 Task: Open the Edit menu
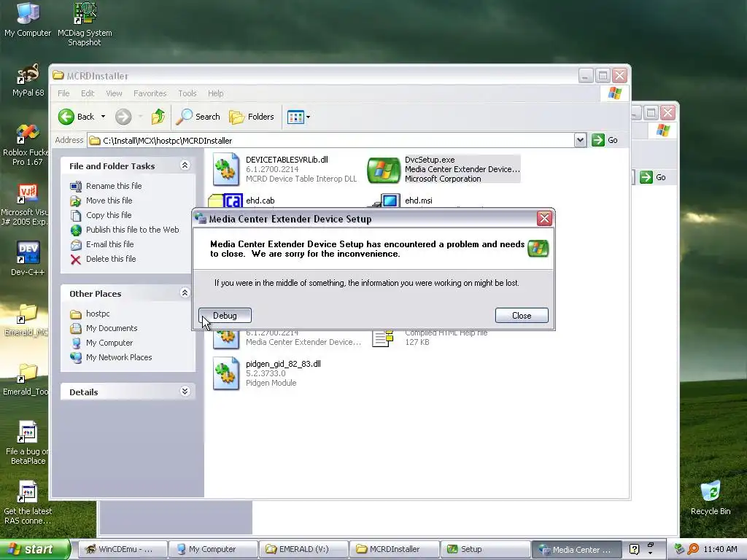coord(88,93)
